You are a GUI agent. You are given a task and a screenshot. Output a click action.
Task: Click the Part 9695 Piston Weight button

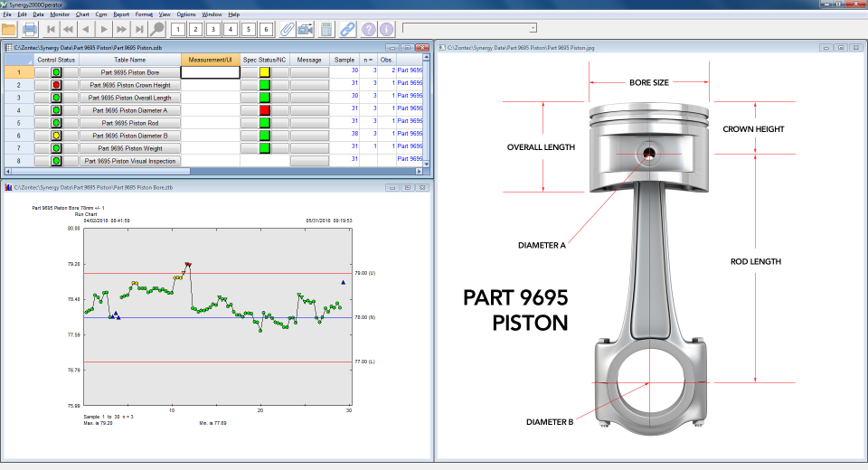[x=129, y=147]
